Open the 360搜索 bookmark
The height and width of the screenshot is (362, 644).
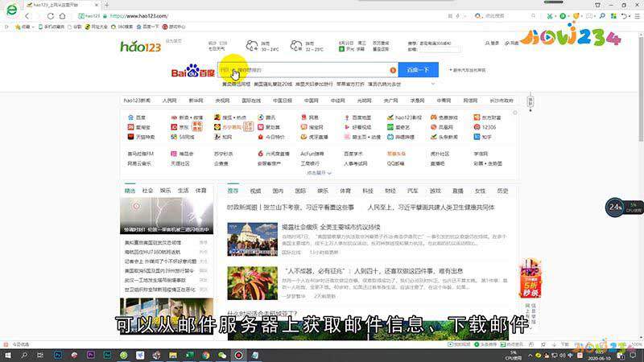point(122,27)
